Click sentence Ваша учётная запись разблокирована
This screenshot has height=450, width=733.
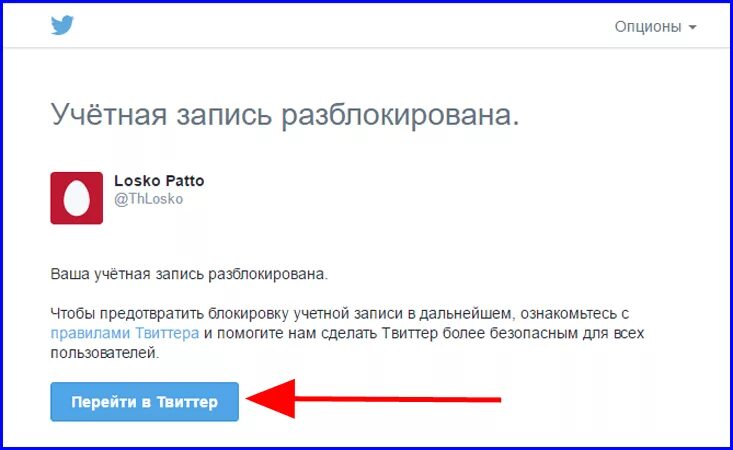coord(189,274)
